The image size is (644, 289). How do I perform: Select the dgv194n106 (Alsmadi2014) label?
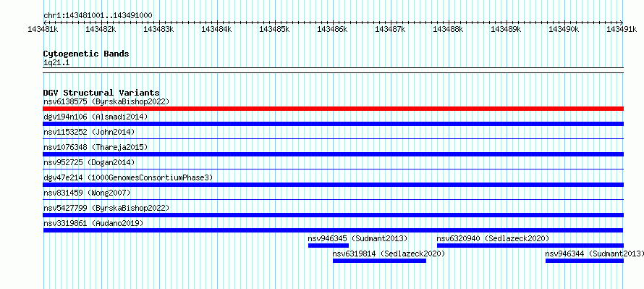tap(96, 117)
